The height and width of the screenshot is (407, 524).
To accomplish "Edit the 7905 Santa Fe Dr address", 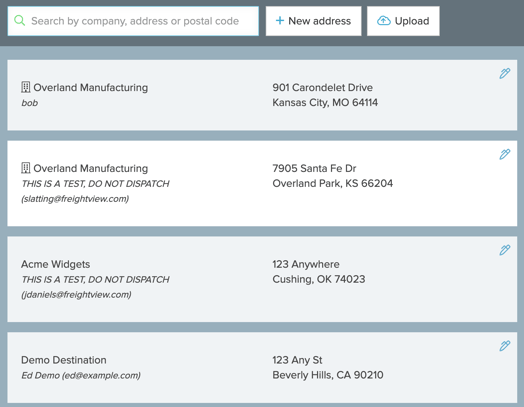I will pyautogui.click(x=505, y=154).
